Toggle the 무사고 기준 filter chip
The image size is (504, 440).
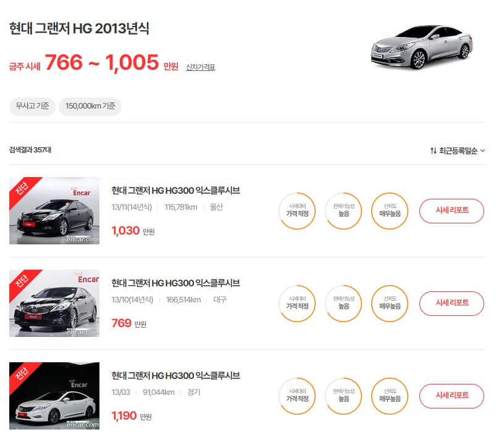(31, 106)
